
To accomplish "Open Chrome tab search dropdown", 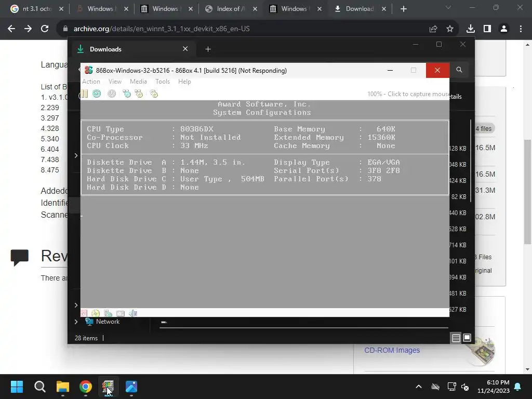I will [x=448, y=7].
